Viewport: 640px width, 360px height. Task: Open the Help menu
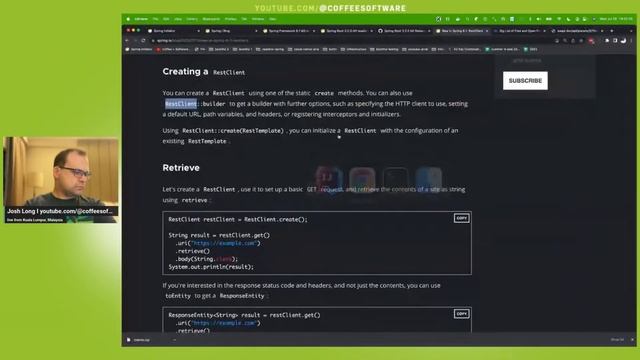272,19
